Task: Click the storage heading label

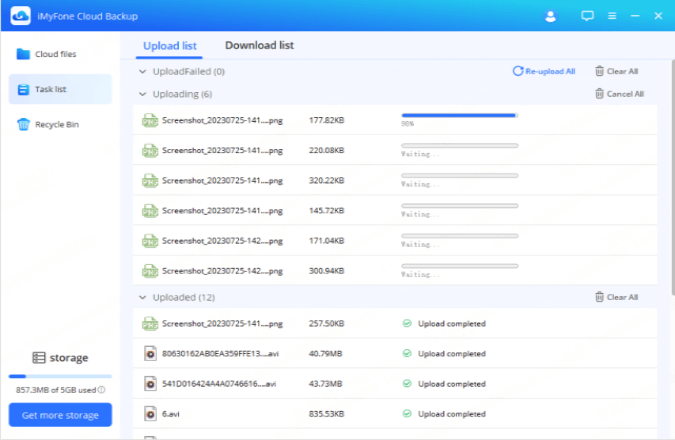Action: [69, 358]
